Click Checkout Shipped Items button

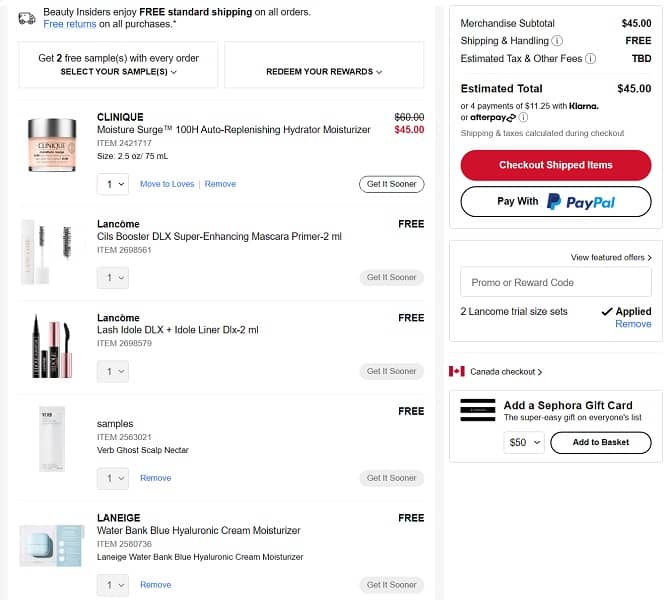[x=555, y=165]
